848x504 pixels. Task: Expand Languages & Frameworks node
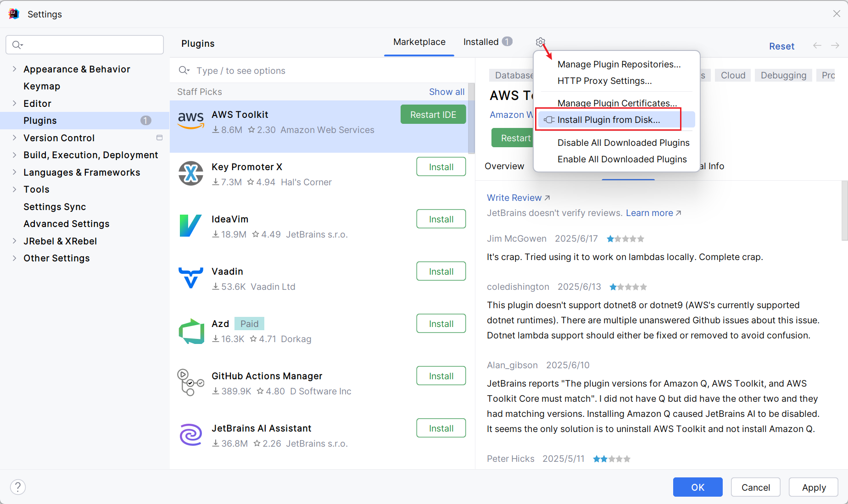pos(14,172)
